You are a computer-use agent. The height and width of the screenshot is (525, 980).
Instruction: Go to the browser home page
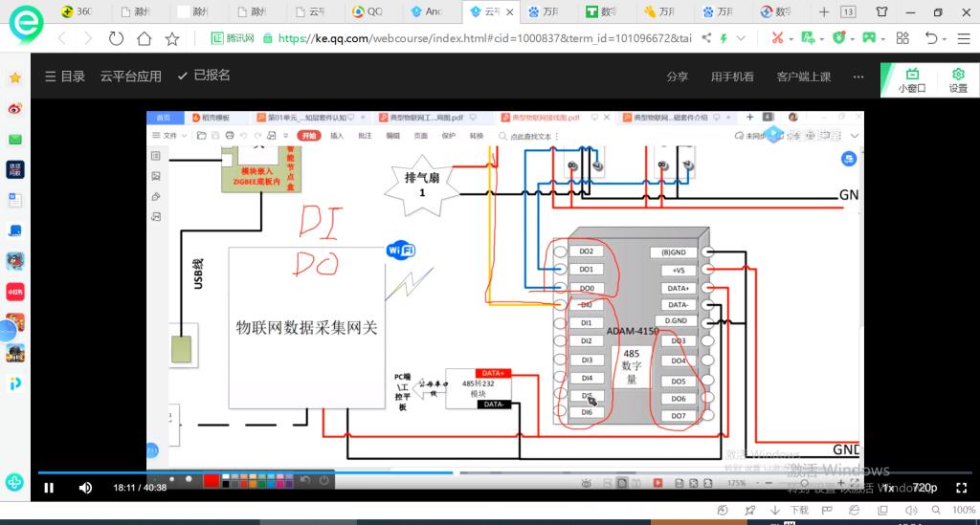coord(144,38)
